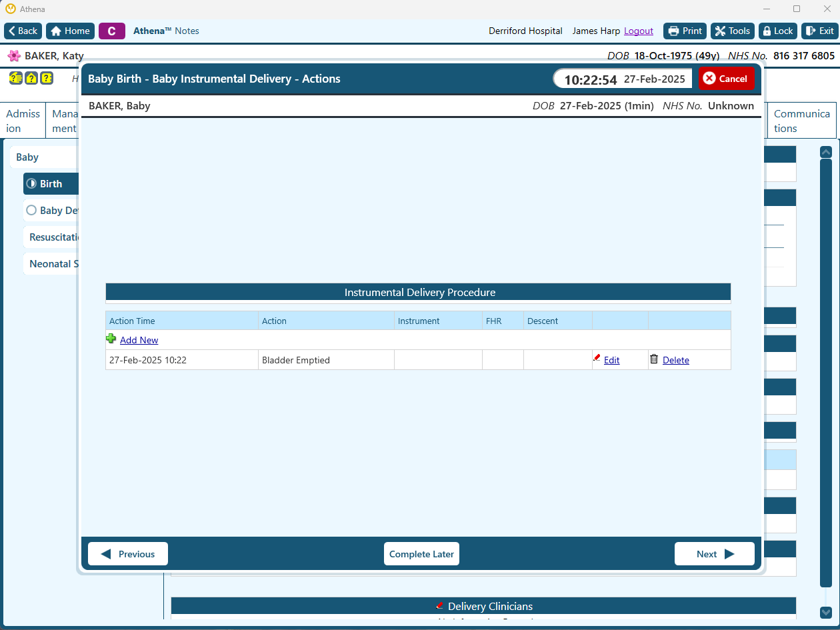Select Neonatal sidebar item
This screenshot has width=840, height=630.
pos(52,264)
